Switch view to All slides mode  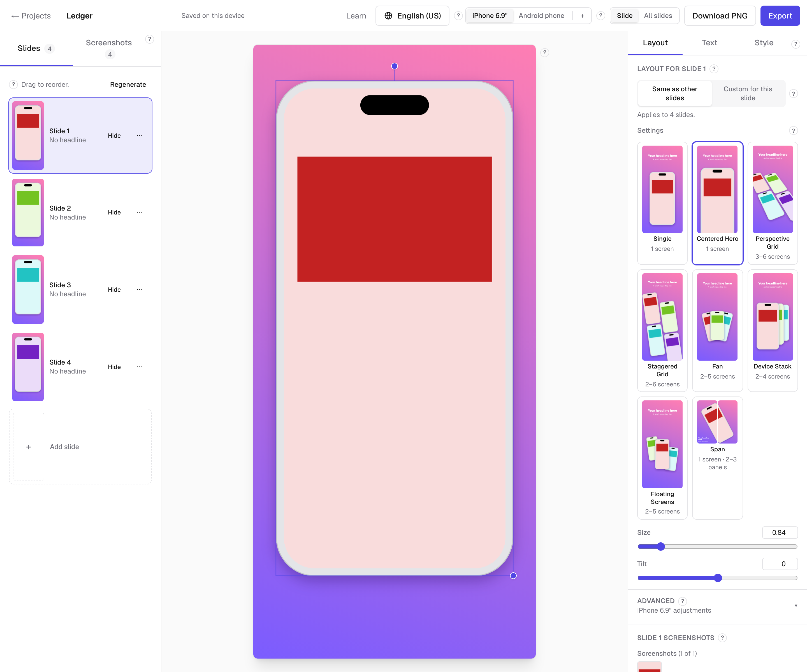(x=658, y=16)
